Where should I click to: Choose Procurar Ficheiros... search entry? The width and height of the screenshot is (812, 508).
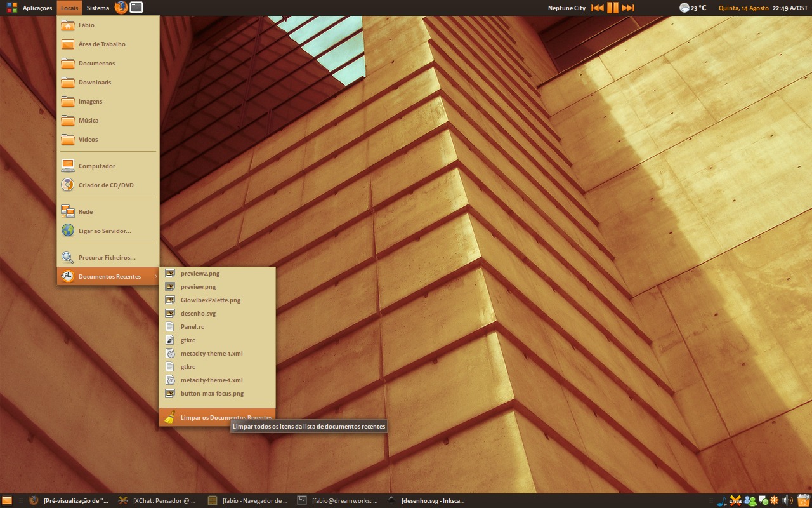(x=108, y=258)
